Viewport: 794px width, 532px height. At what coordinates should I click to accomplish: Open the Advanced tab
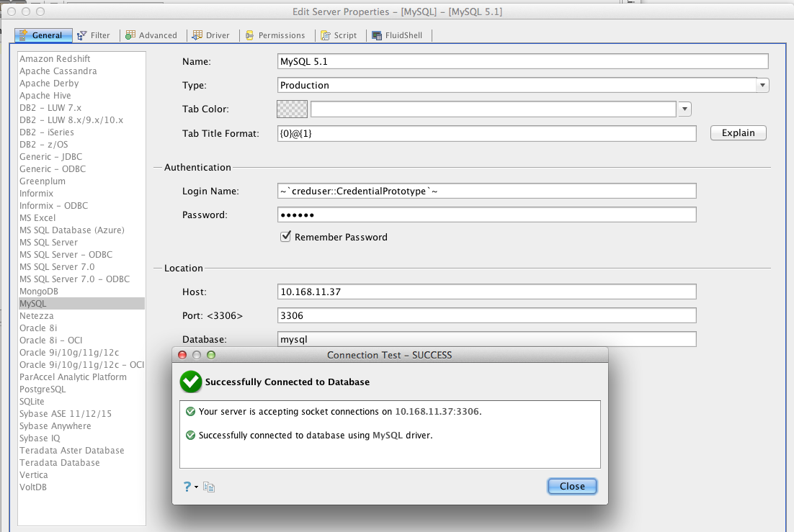pos(151,35)
